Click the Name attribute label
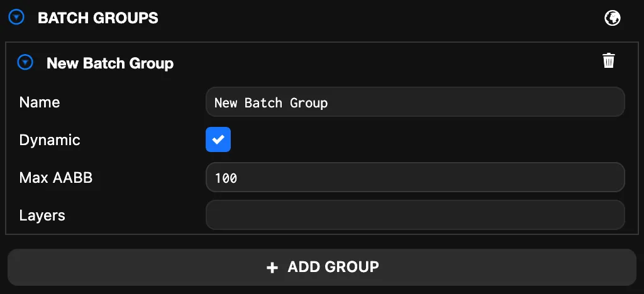The width and height of the screenshot is (644, 294). pyautogui.click(x=40, y=102)
